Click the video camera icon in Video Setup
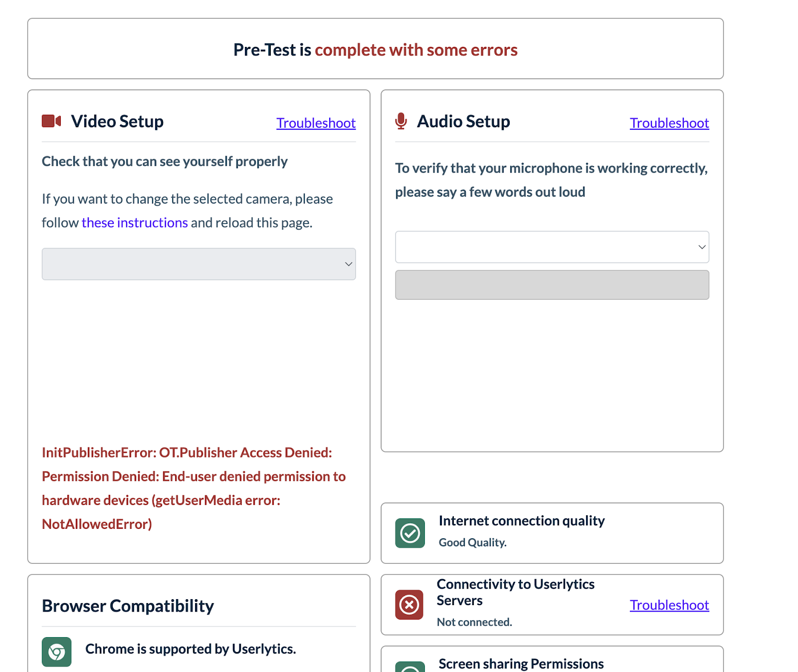Viewport: 798px width, 672px height. (x=50, y=120)
